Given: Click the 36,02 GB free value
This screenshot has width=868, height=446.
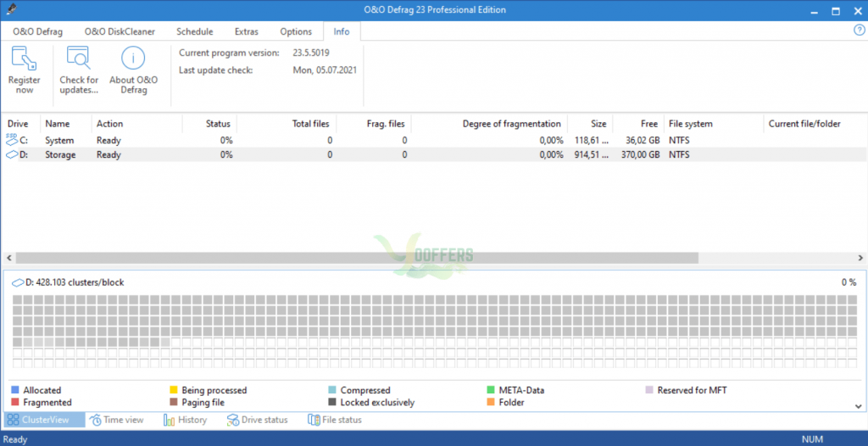Looking at the screenshot, I should [643, 140].
